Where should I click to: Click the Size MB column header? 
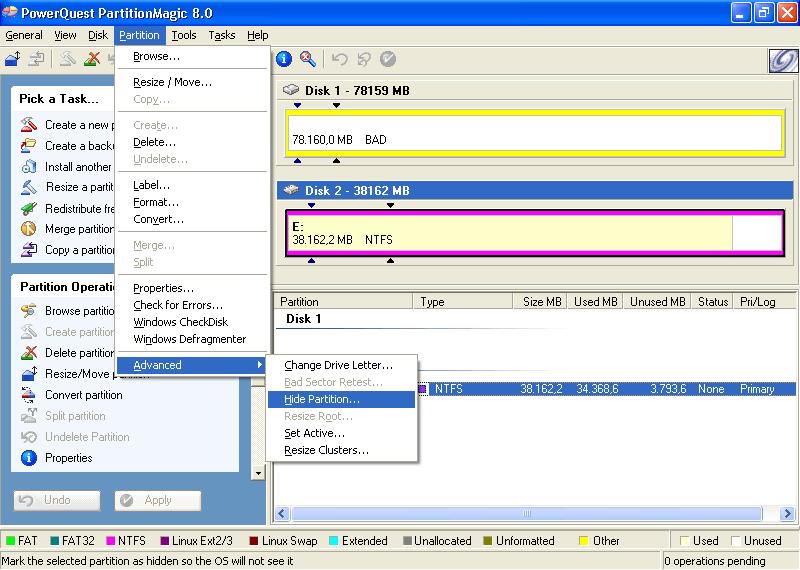coord(541,302)
